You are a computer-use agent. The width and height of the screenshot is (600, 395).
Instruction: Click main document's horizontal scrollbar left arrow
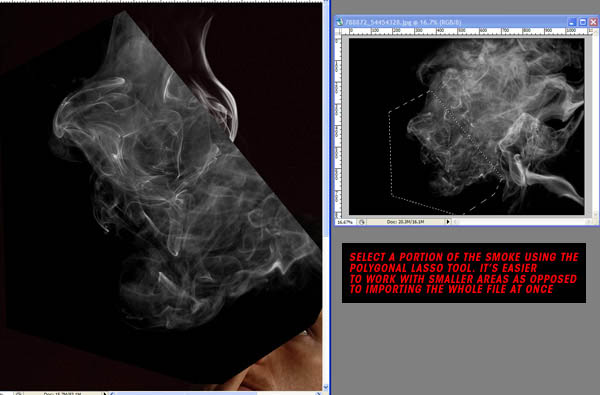point(112,393)
